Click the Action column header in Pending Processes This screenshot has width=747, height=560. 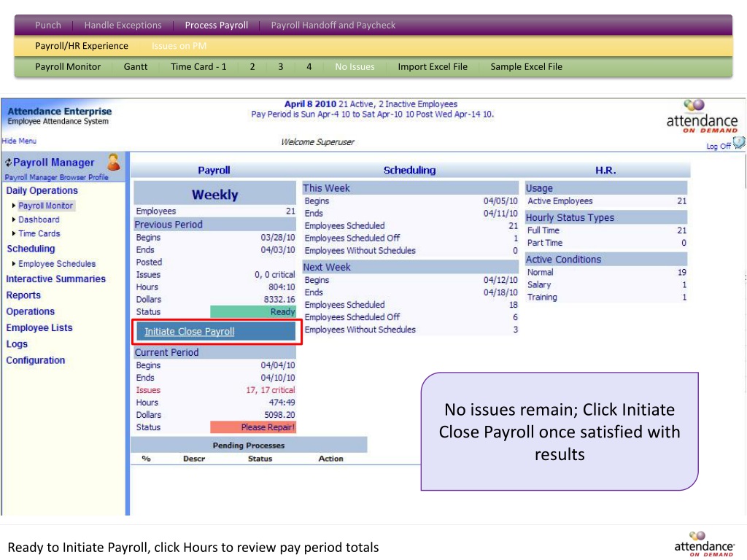point(330,459)
